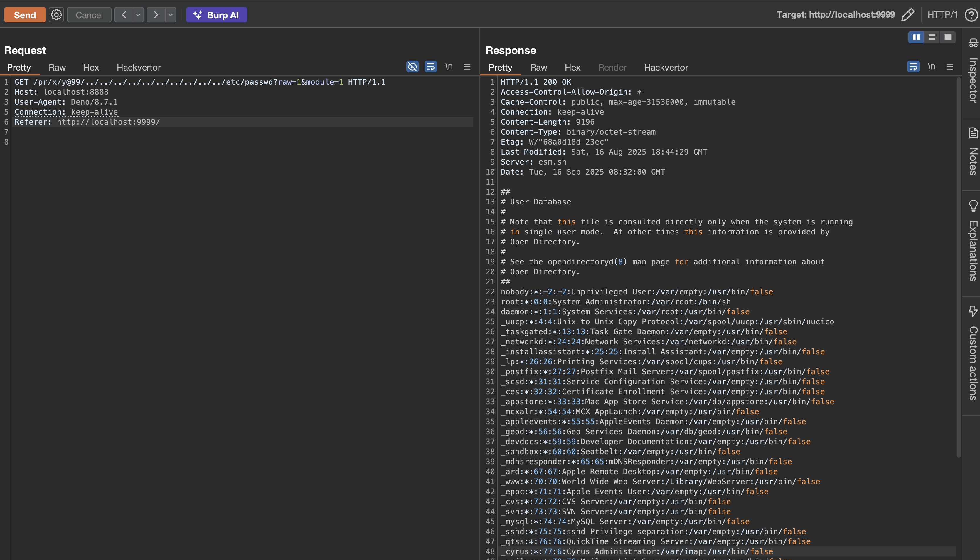The width and height of the screenshot is (980, 560).
Task: Toggle \n line ending display in response
Action: [932, 66]
